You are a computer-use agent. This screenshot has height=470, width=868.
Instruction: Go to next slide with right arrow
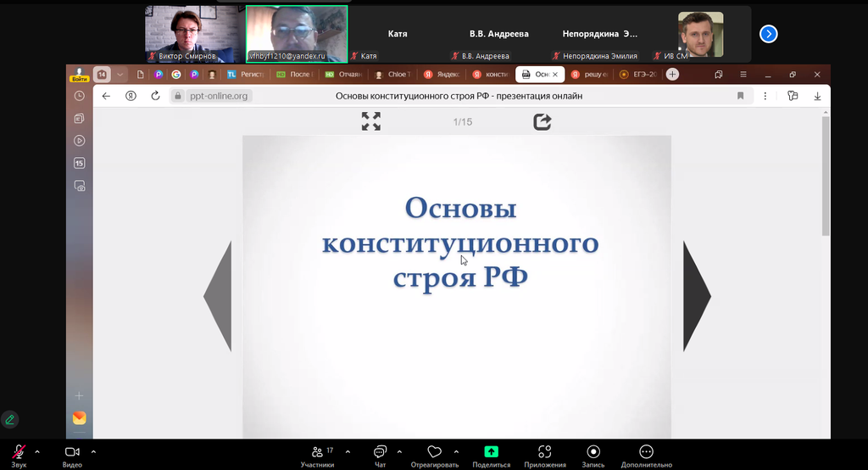point(697,296)
